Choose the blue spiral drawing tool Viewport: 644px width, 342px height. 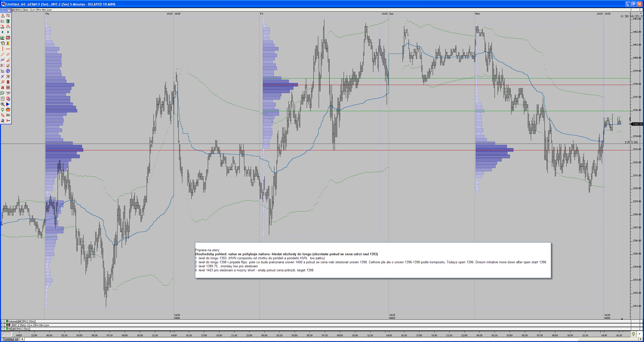click(8, 71)
